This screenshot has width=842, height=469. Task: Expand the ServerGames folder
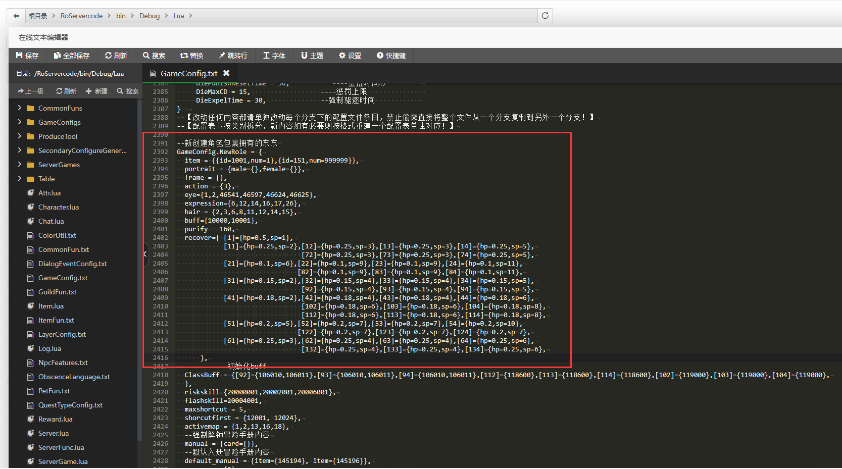(19, 164)
